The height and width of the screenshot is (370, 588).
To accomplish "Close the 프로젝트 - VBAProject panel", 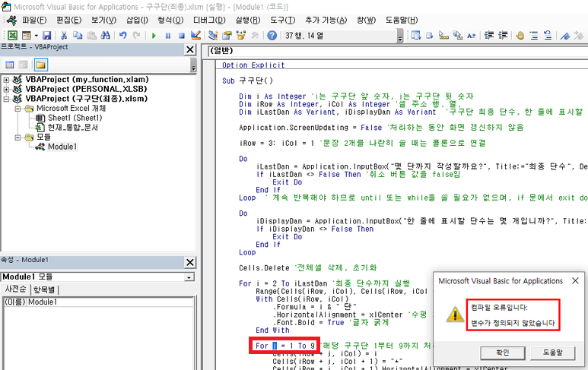I will click(x=190, y=49).
